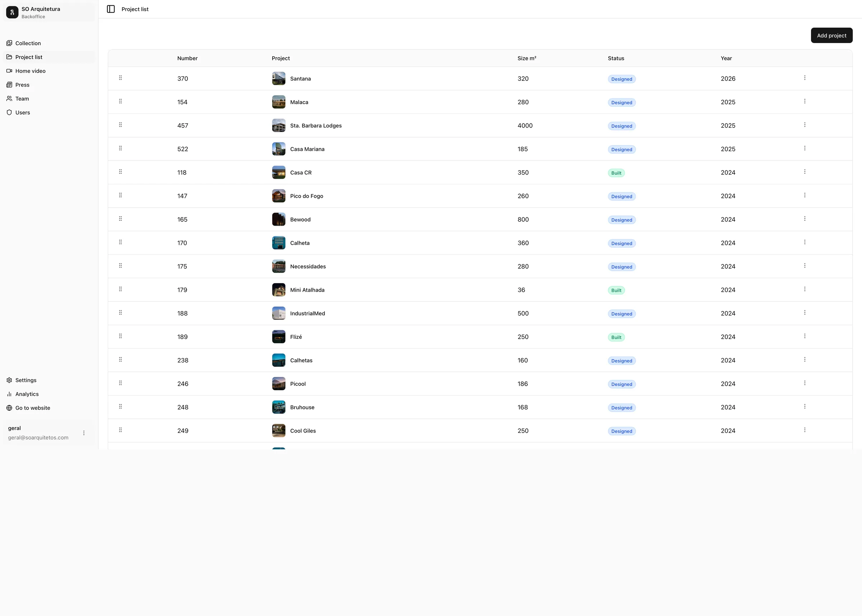Screen dimensions: 862x616
Task: Click the Built badge for Casa CR
Action: click(x=616, y=173)
